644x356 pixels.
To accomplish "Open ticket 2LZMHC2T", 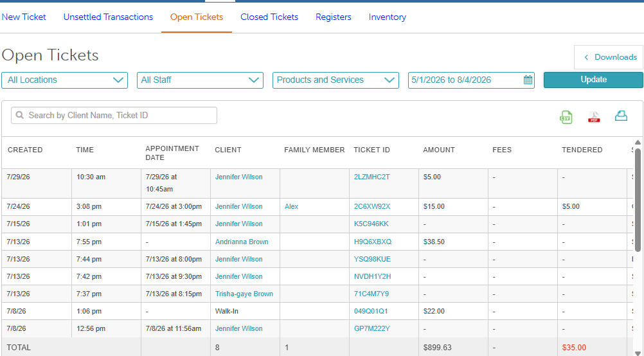I will [x=371, y=177].
